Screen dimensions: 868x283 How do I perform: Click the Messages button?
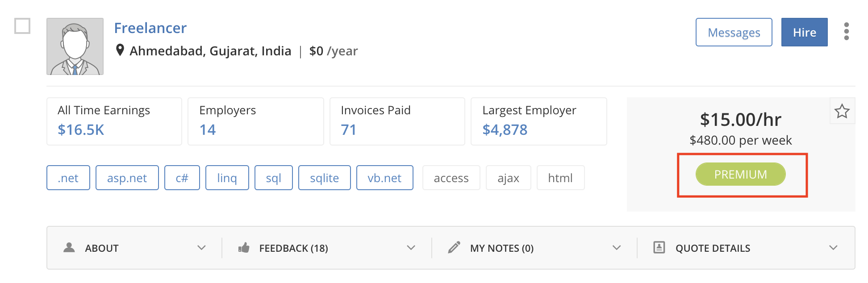click(x=734, y=32)
